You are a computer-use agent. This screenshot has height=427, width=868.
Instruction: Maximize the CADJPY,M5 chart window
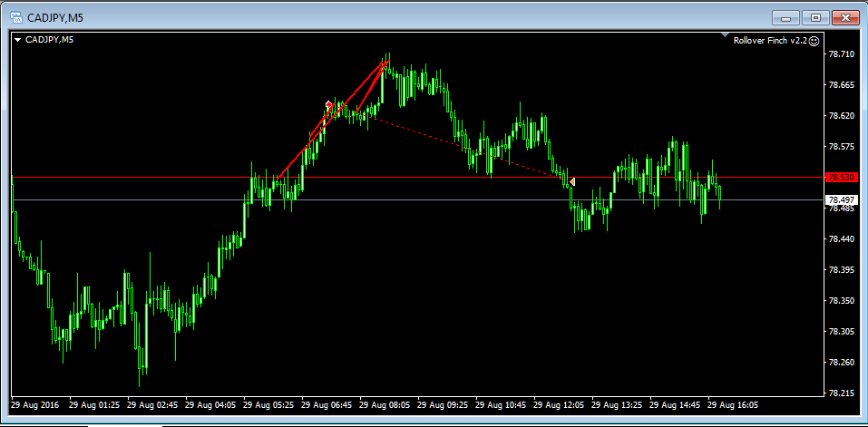[x=815, y=18]
